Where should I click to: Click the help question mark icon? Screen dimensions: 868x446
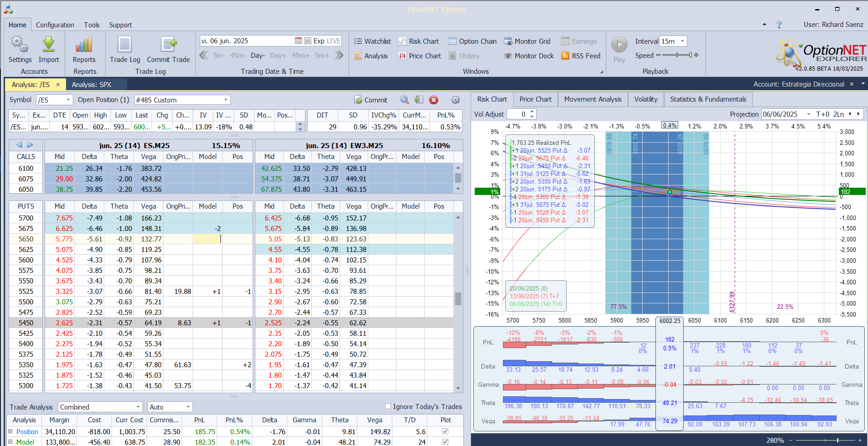[x=779, y=25]
